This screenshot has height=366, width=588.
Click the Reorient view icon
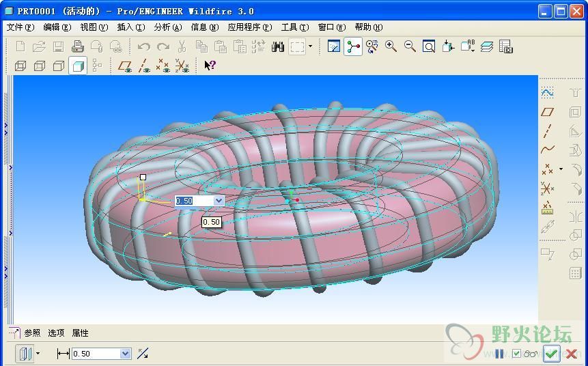tap(448, 46)
